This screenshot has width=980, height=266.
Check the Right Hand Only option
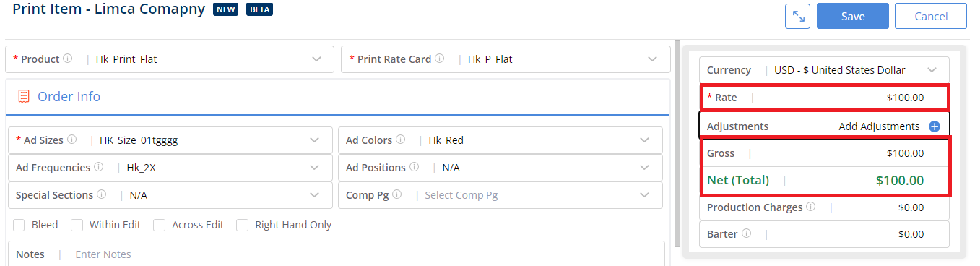click(243, 225)
